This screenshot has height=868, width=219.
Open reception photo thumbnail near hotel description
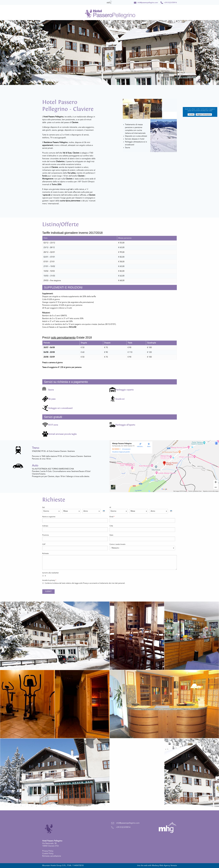[x=142, y=109]
